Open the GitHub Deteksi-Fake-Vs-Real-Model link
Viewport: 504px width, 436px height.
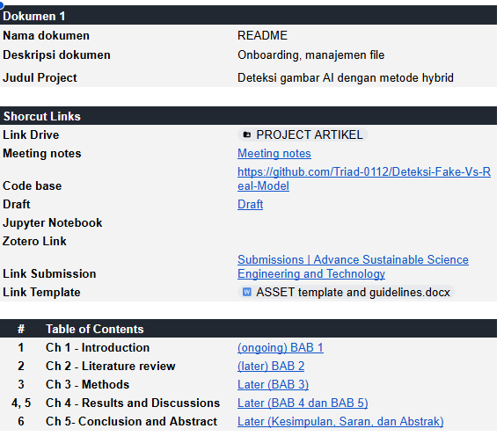[x=364, y=178]
